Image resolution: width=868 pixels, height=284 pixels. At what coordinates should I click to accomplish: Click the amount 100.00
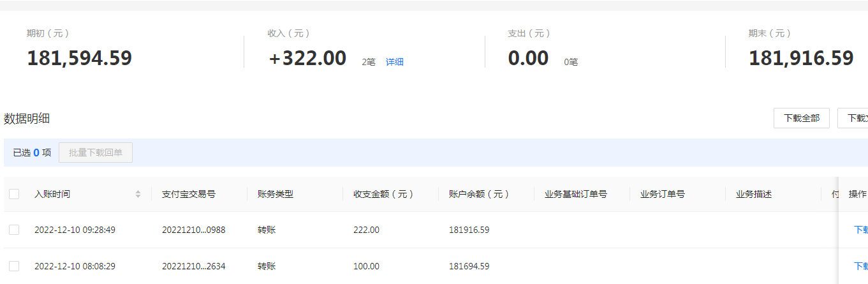tap(366, 266)
